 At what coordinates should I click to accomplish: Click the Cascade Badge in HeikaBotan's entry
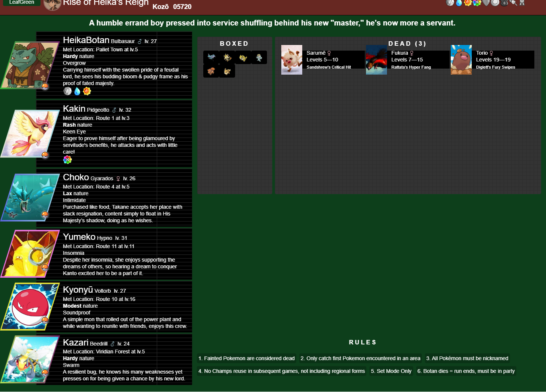[77, 91]
